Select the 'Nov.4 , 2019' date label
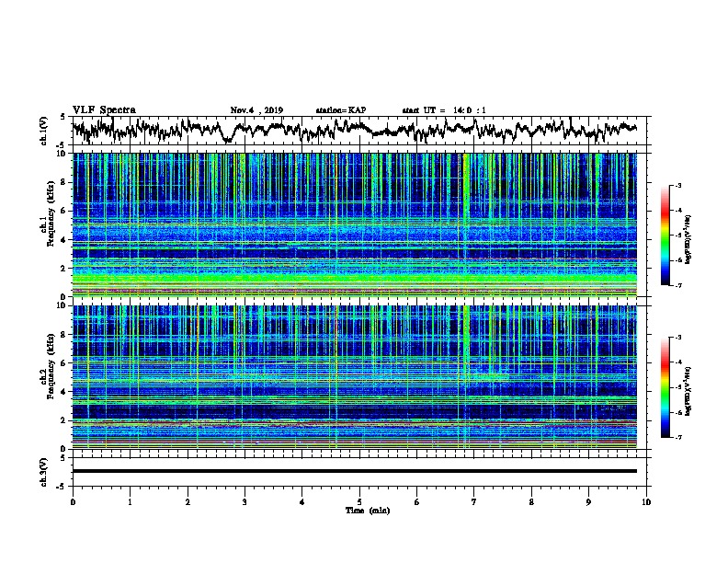This screenshot has height=563, width=728. click(x=256, y=110)
